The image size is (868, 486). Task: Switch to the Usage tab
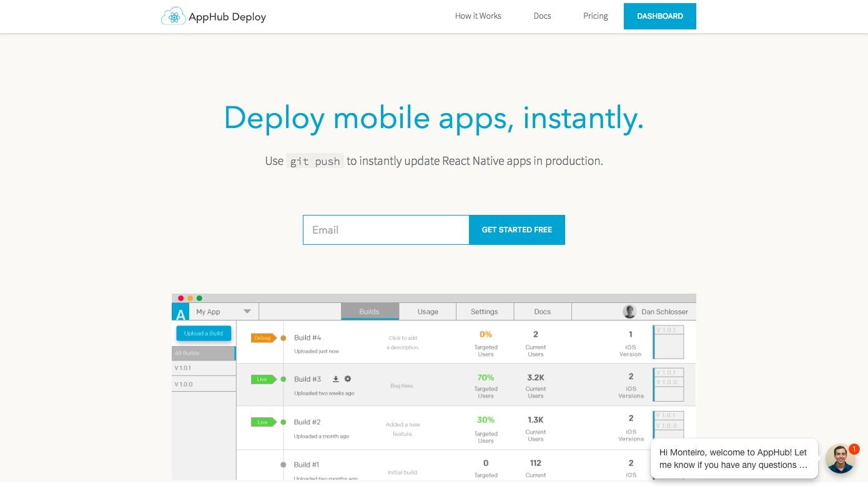427,311
